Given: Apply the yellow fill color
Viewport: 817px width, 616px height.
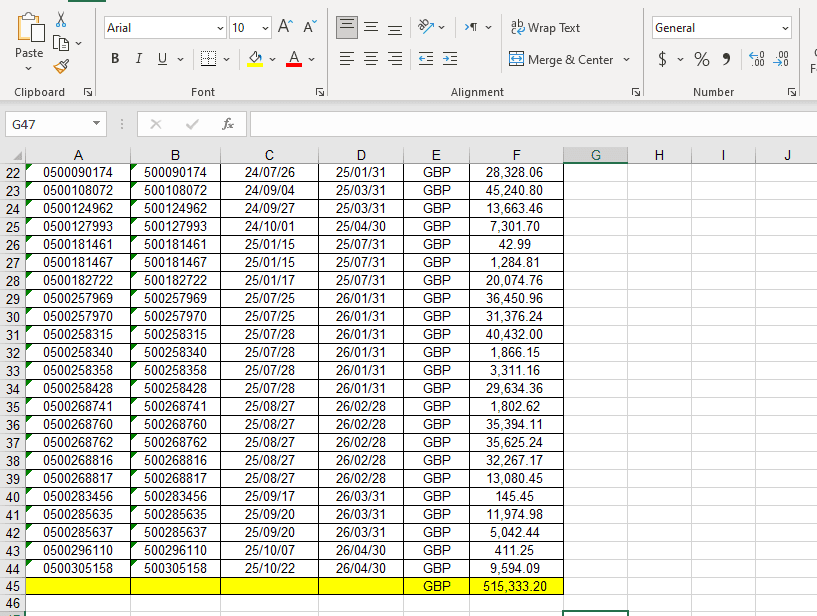Looking at the screenshot, I should 256,59.
